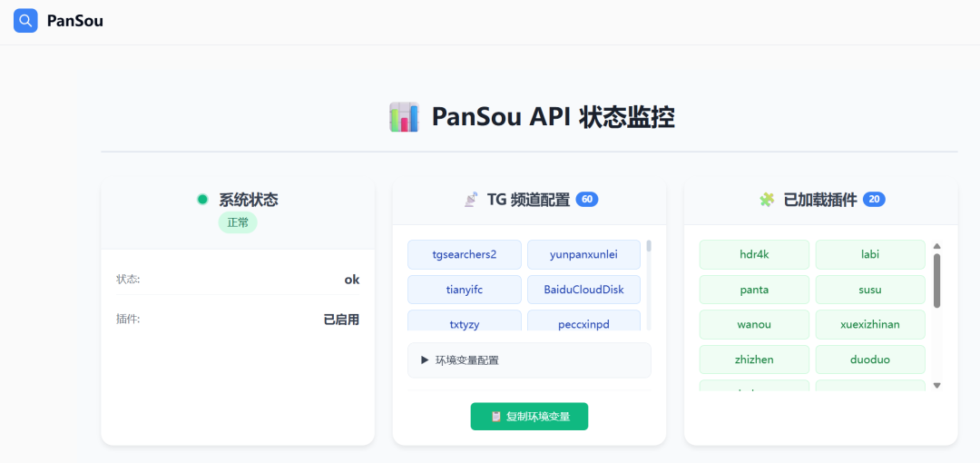Select the BaiduCloudDisk channel tag
980x463 pixels.
pos(583,290)
